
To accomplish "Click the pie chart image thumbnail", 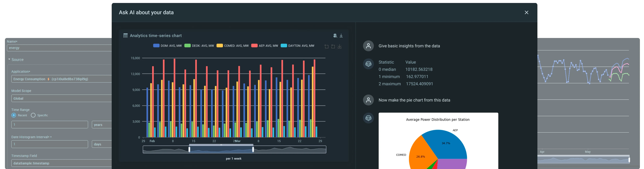I will click(x=438, y=141).
